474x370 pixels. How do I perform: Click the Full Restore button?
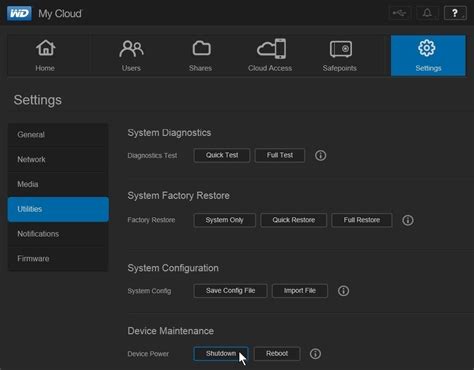click(362, 220)
